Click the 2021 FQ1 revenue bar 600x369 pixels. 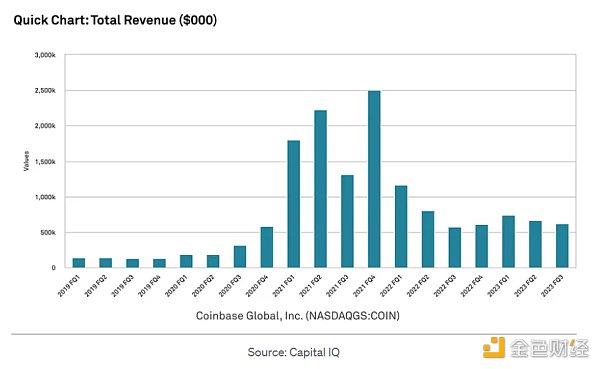pyautogui.click(x=293, y=204)
